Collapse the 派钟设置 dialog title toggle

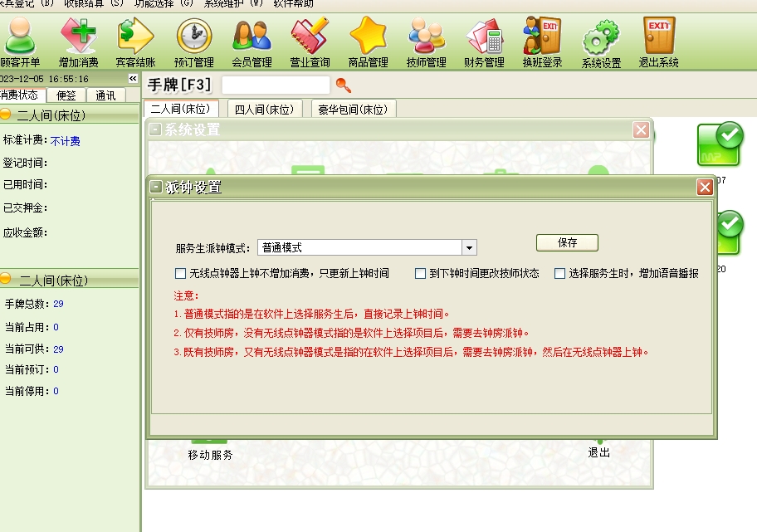156,188
